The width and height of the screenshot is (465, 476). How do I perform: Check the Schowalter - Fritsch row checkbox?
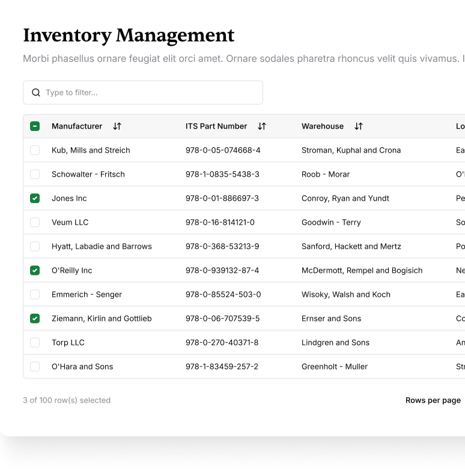(35, 174)
